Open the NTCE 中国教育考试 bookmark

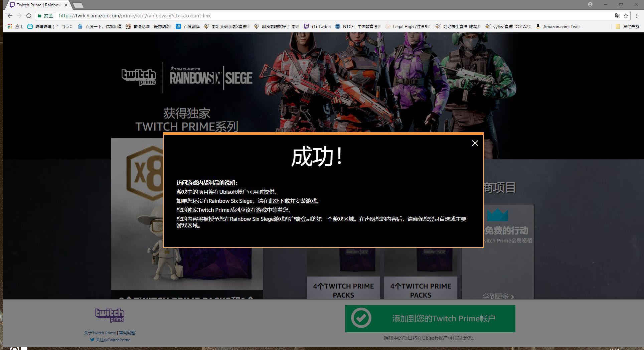coord(358,26)
